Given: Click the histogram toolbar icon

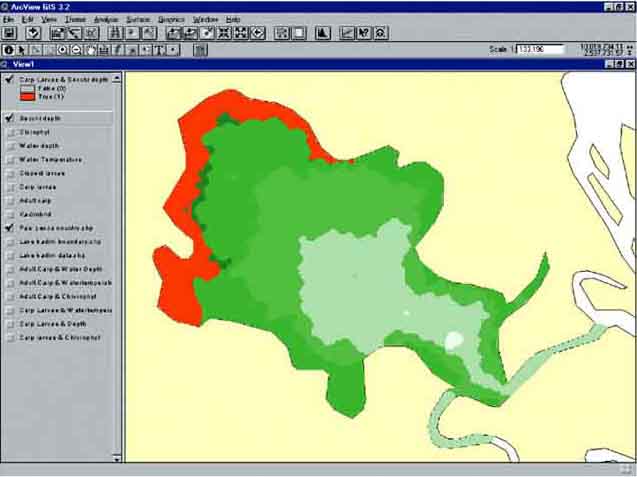Looking at the screenshot, I should pyautogui.click(x=323, y=33).
